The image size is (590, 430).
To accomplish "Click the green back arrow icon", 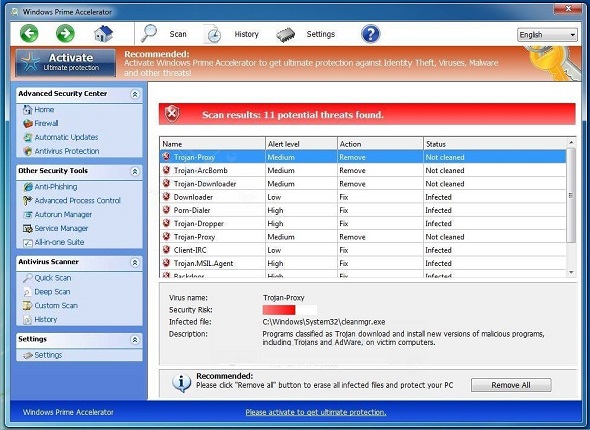I will point(29,33).
